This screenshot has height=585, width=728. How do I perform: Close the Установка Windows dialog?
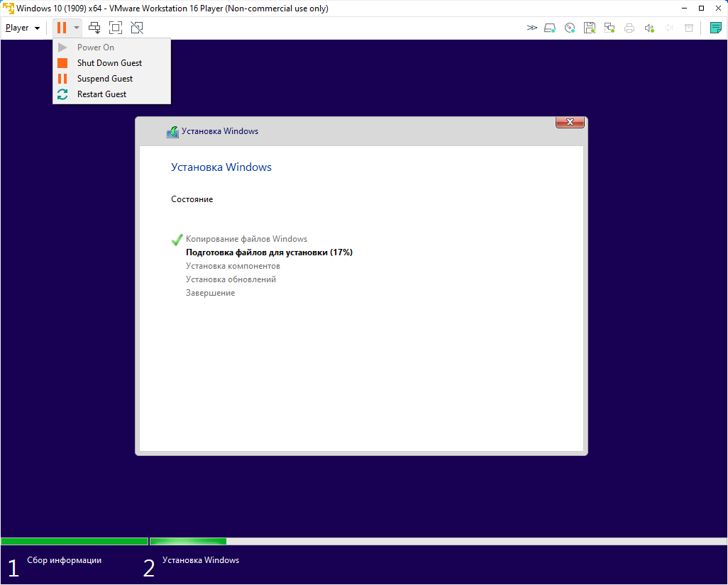pyautogui.click(x=570, y=122)
